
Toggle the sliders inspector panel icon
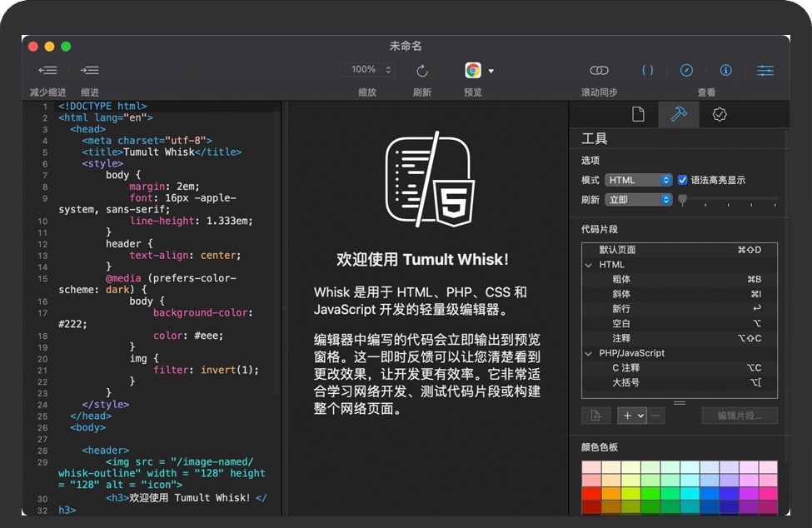pyautogui.click(x=765, y=71)
